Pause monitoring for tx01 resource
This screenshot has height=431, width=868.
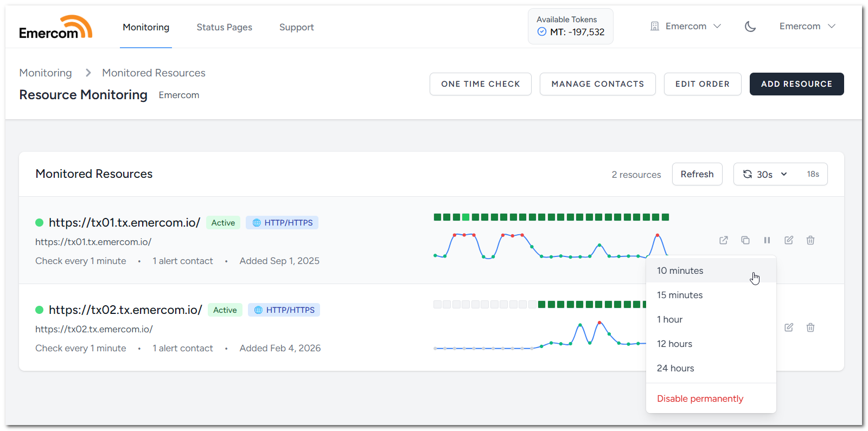pyautogui.click(x=767, y=240)
